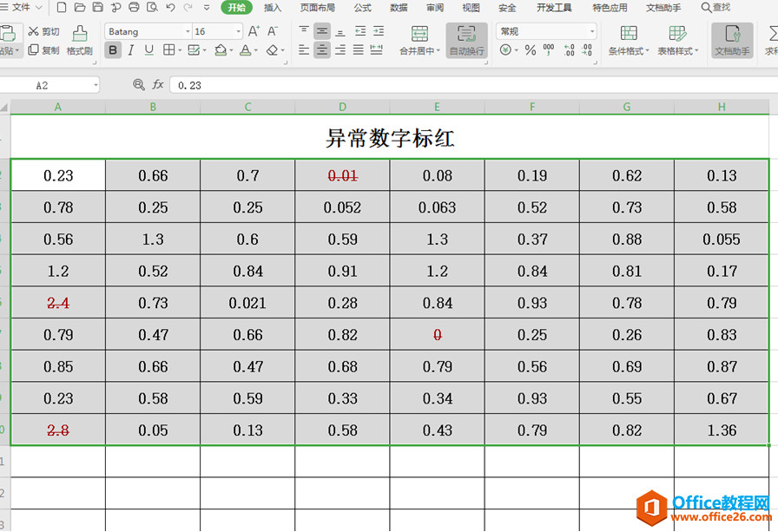The image size is (778, 532).
Task: Click the formula bar showing 0.23
Action: point(474,85)
